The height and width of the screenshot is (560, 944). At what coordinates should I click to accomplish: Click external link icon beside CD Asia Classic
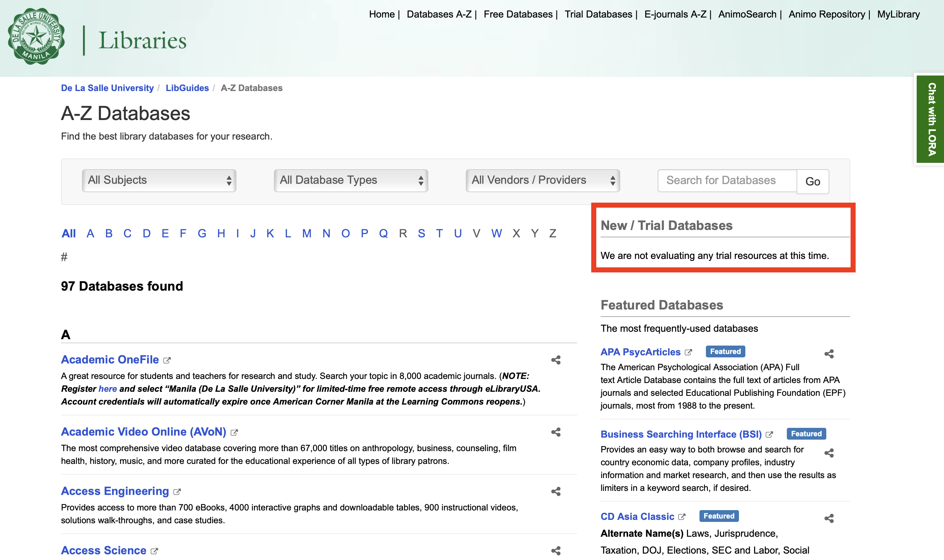pyautogui.click(x=682, y=517)
